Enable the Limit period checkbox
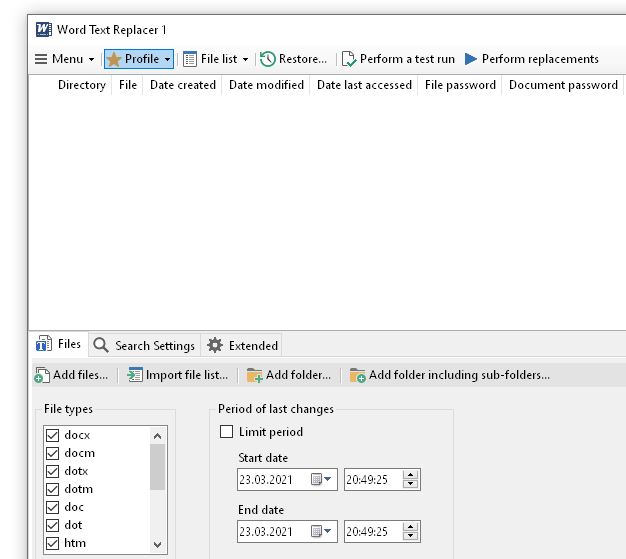Image resolution: width=626 pixels, height=559 pixels. tap(226, 431)
